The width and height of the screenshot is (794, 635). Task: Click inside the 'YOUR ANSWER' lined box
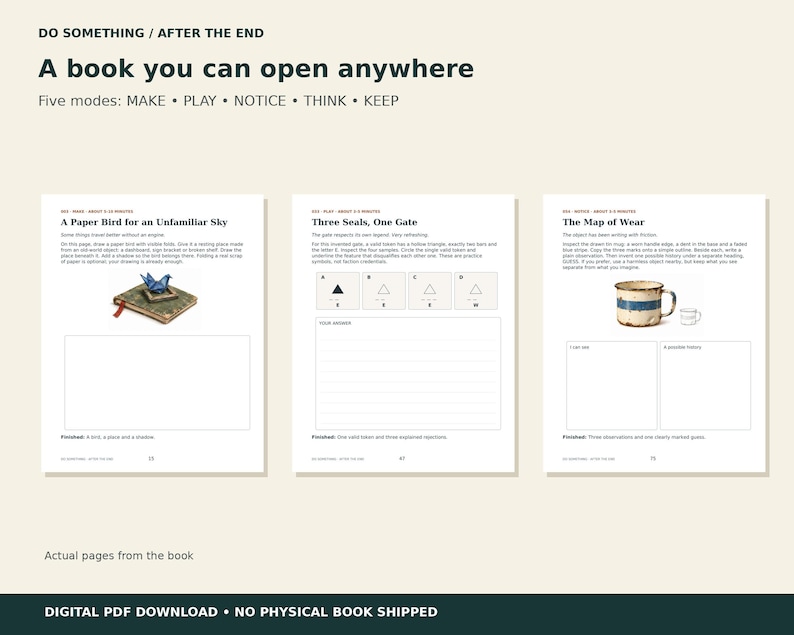pos(408,374)
